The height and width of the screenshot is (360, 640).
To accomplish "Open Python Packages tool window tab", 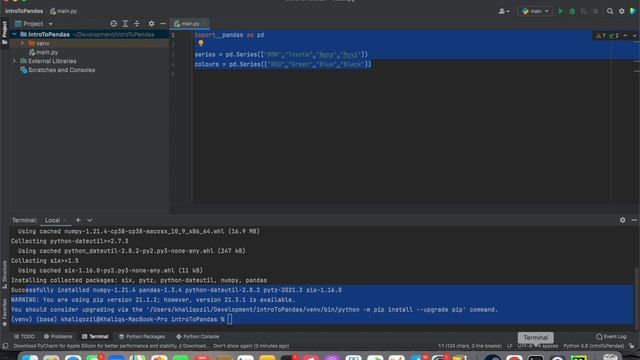I will pos(142,337).
